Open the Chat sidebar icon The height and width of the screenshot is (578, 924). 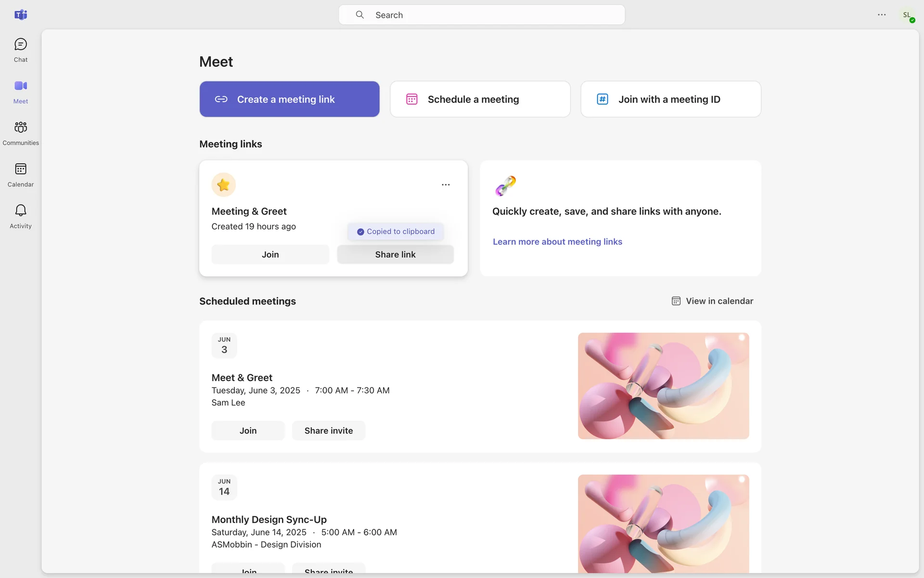point(20,50)
